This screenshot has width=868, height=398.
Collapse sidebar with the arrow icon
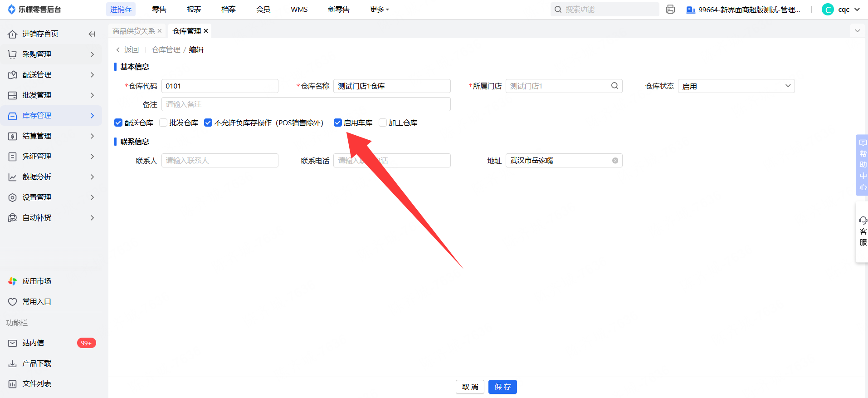(x=92, y=34)
